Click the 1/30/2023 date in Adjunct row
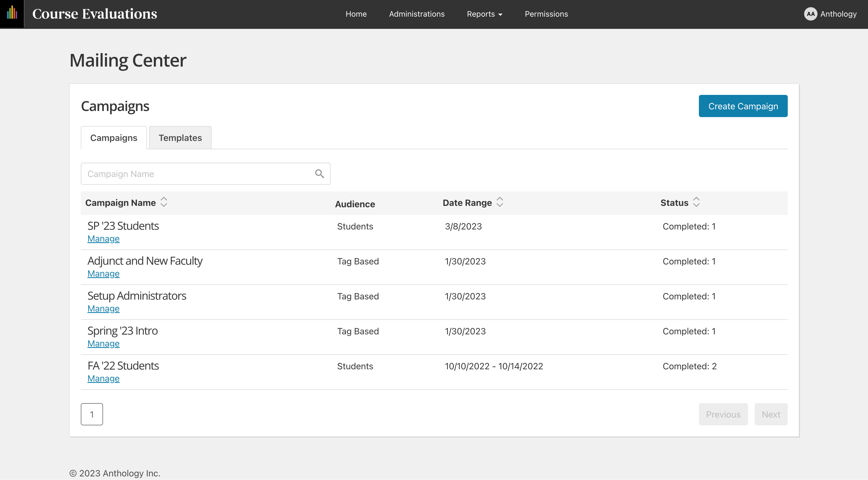Image resolution: width=868 pixels, height=480 pixels. (x=465, y=262)
